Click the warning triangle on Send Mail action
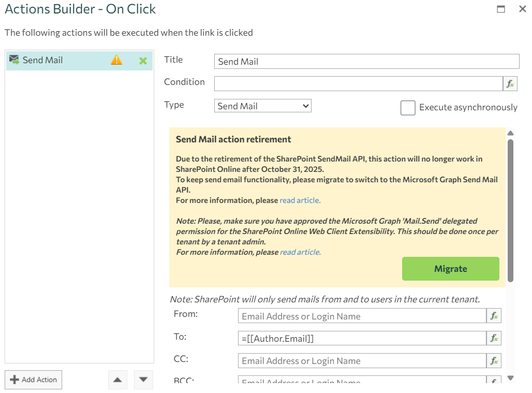Image resolution: width=532 pixels, height=393 pixels. [x=116, y=60]
